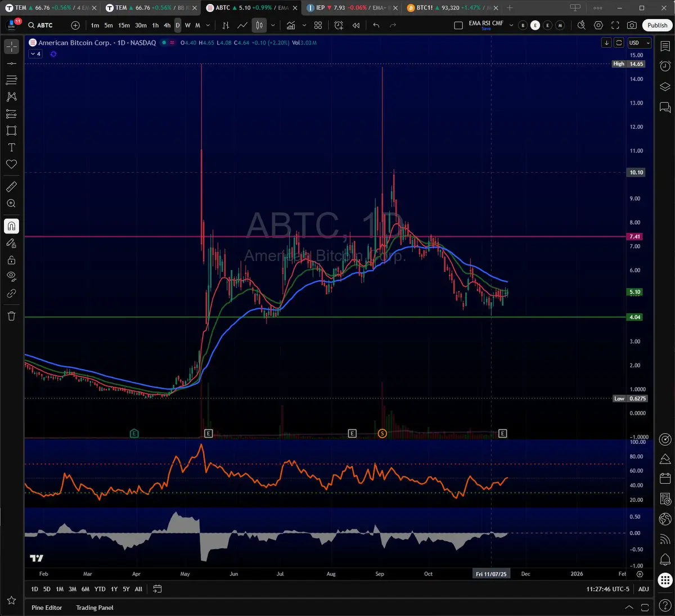Open ABTC symbol search
675x616 pixels.
coord(40,25)
